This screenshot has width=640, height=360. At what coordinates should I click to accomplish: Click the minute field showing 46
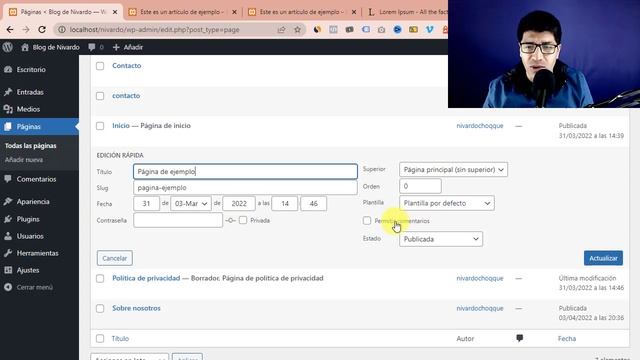[x=313, y=204]
